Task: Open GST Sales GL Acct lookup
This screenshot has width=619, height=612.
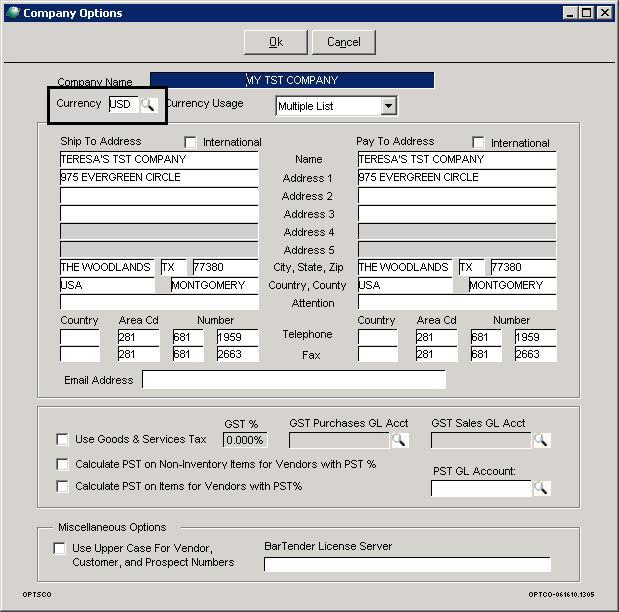Action: pyautogui.click(x=541, y=440)
